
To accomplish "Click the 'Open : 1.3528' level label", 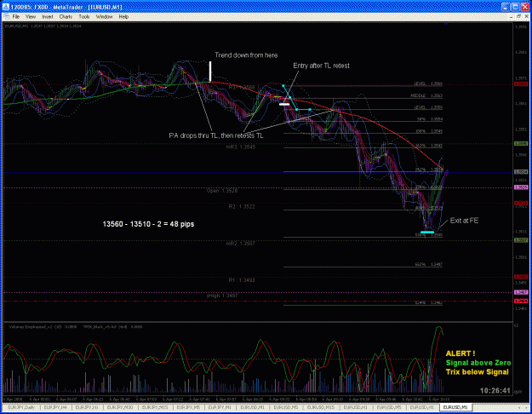I will point(222,191).
